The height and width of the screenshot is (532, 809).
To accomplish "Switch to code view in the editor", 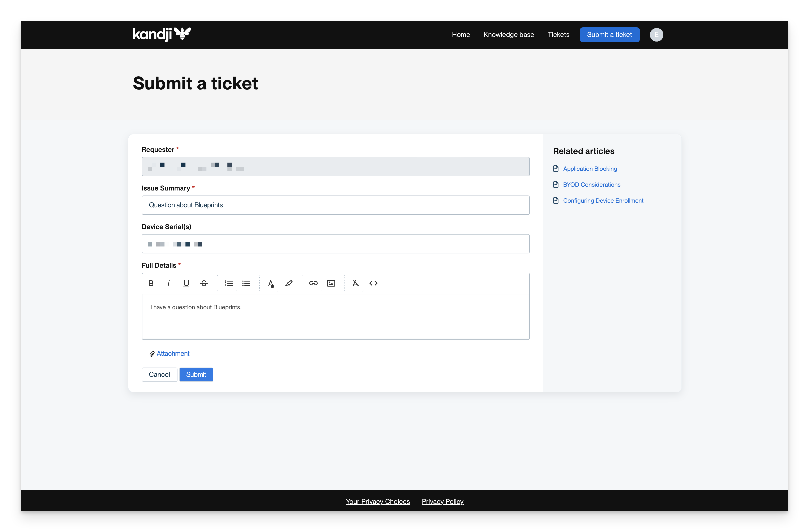I will coord(373,283).
